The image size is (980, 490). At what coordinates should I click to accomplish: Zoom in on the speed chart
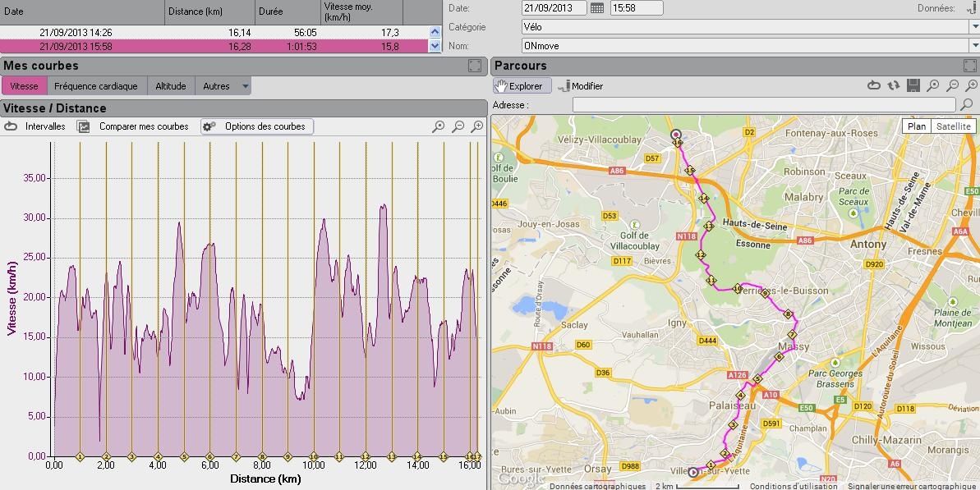(477, 126)
